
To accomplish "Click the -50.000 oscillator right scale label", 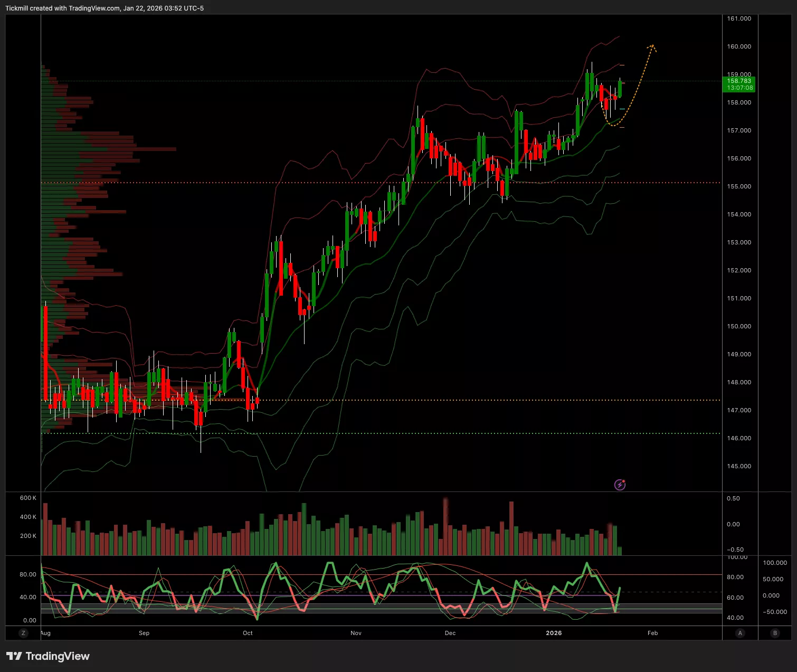I will tap(774, 612).
